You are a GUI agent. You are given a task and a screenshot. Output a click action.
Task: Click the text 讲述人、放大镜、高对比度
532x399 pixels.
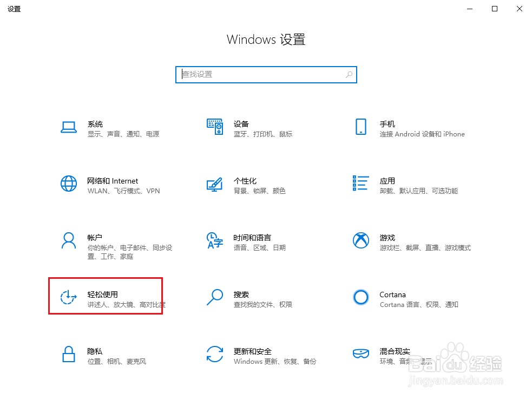point(126,305)
